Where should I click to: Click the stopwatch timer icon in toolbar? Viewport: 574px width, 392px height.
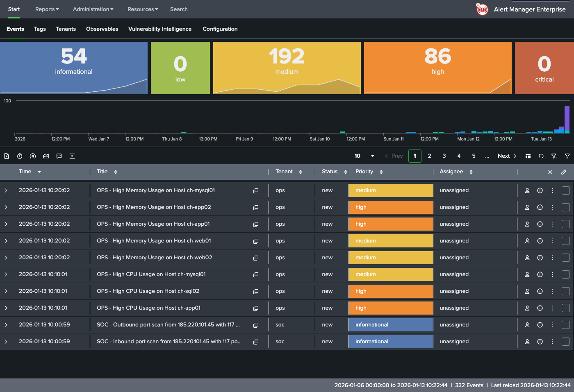[20, 156]
